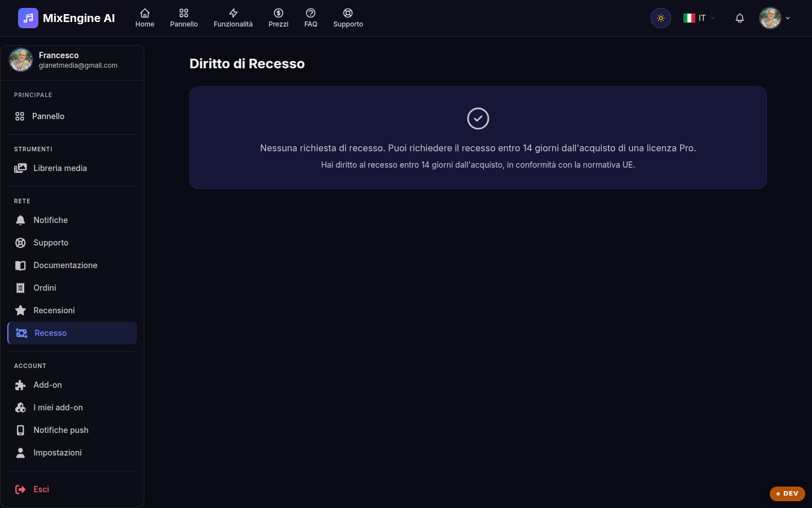Click Francesco's sidebar profile picture
812x508 pixels.
(x=21, y=60)
